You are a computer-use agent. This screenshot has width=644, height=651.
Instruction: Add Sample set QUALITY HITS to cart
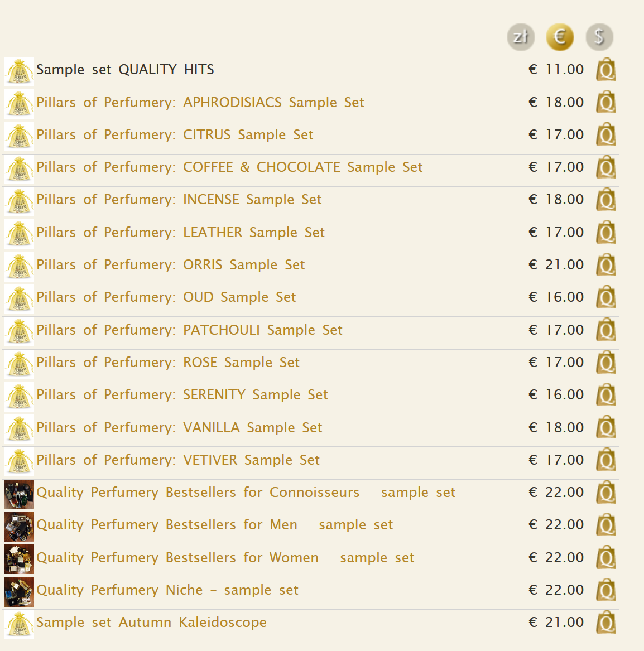pyautogui.click(x=605, y=70)
